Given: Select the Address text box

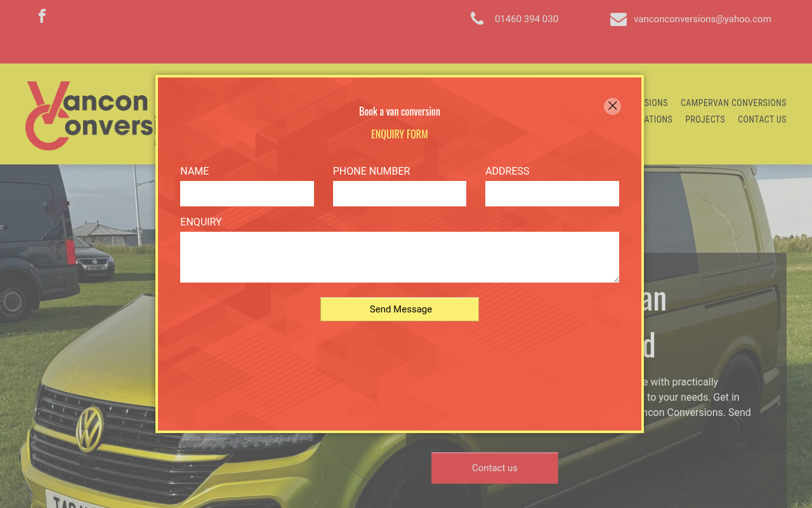Looking at the screenshot, I should tap(552, 194).
